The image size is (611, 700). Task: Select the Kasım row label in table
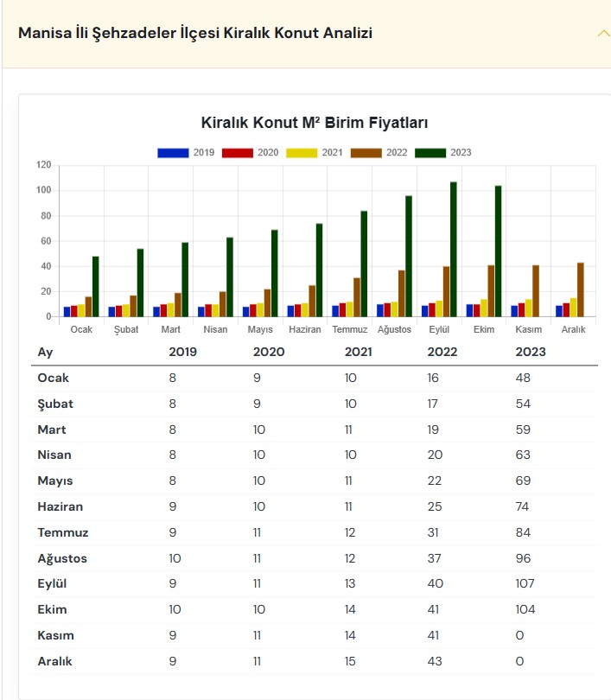(56, 635)
